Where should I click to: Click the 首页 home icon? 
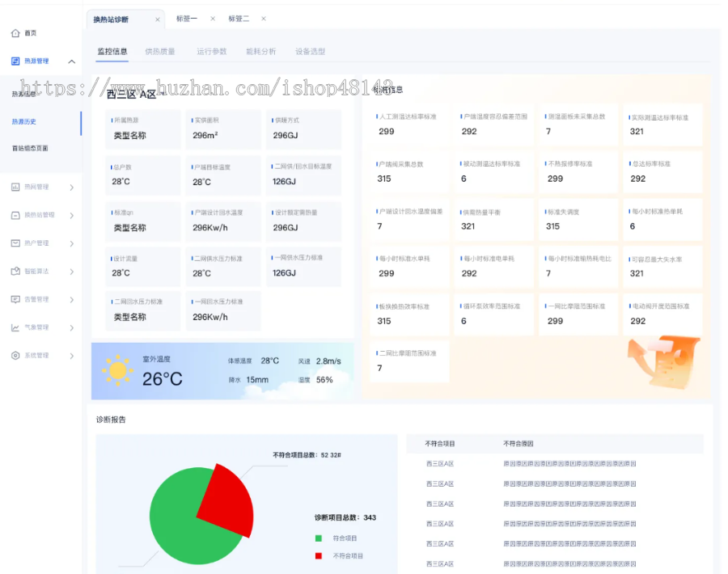[x=15, y=33]
